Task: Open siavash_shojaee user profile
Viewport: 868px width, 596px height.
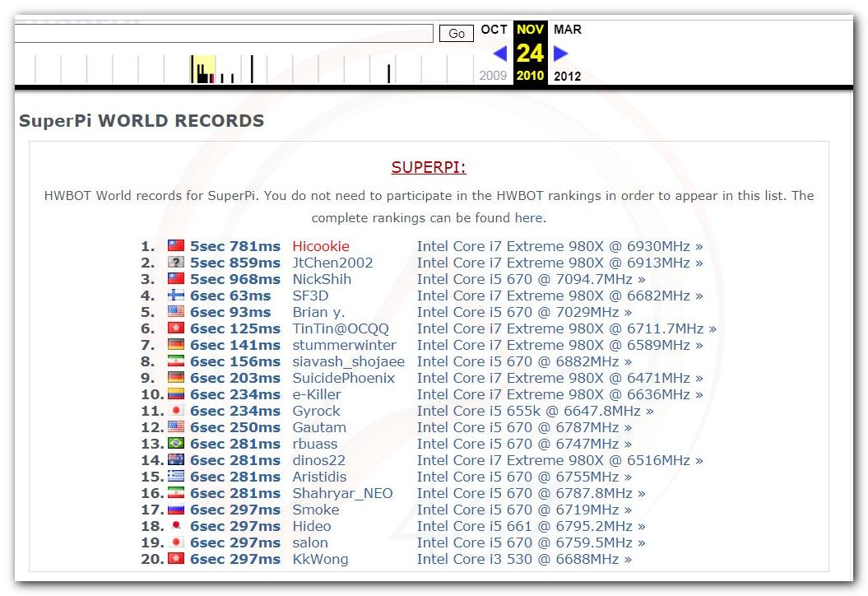Action: coord(349,361)
